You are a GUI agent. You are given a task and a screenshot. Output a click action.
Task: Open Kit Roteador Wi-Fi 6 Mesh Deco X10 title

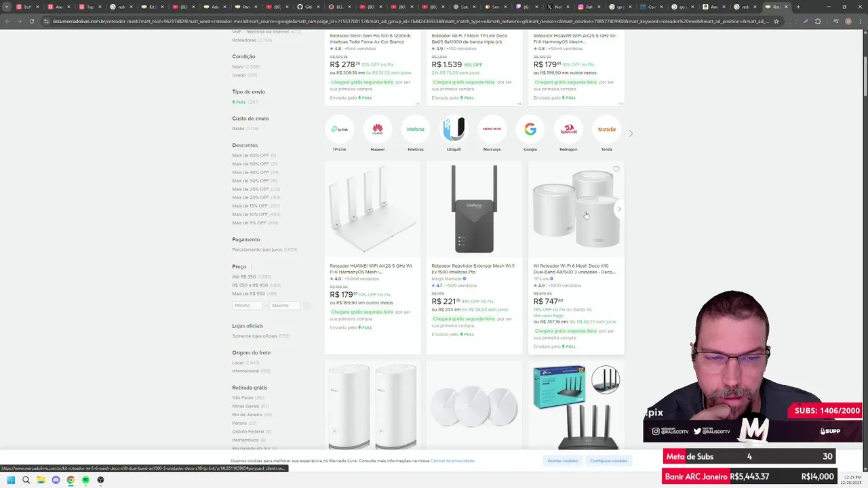tap(574, 269)
